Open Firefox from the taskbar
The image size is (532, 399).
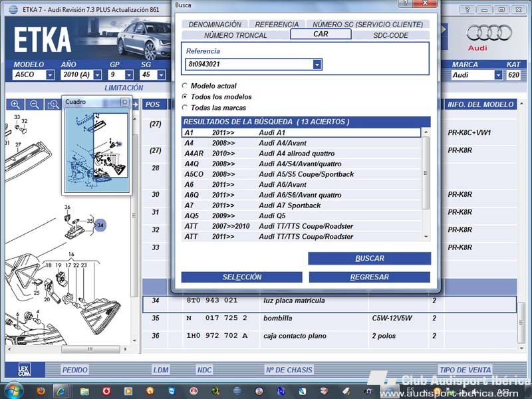pyautogui.click(x=41, y=391)
